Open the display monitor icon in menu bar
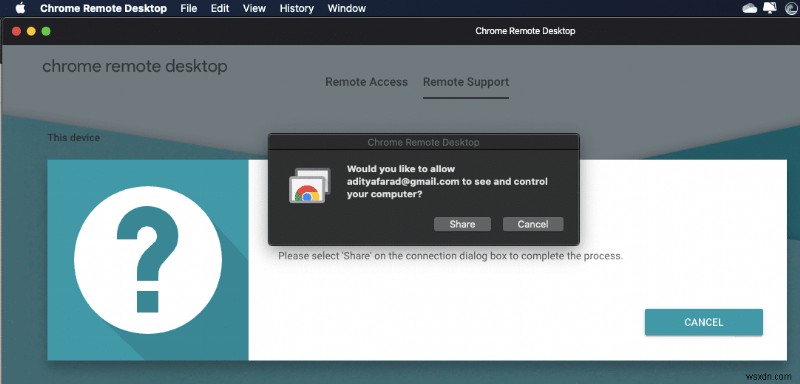 pyautogui.click(x=769, y=8)
